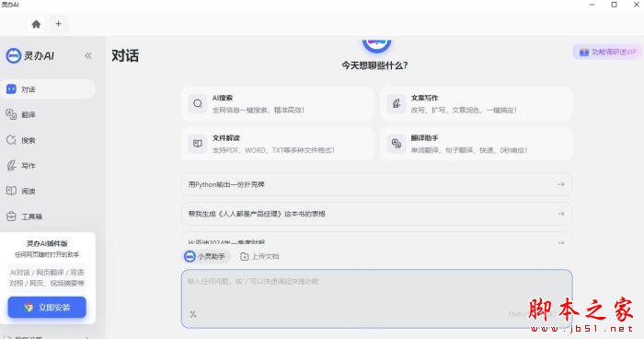This screenshot has width=644, height=339.
Task: Click the 上传文档 upload button
Action: 259,256
